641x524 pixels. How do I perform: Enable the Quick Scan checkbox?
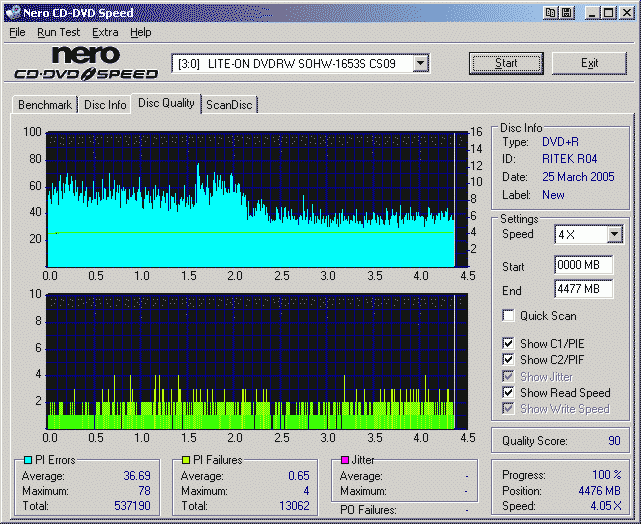click(508, 316)
